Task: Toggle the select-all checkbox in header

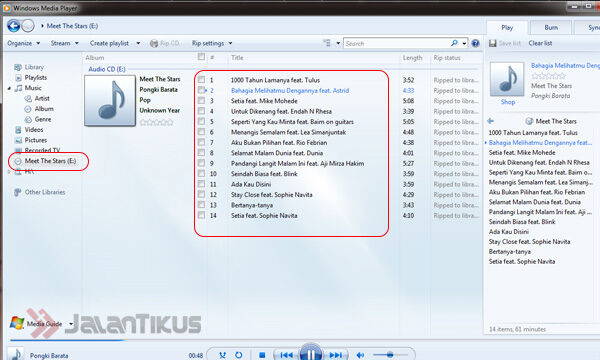Action: [x=201, y=57]
